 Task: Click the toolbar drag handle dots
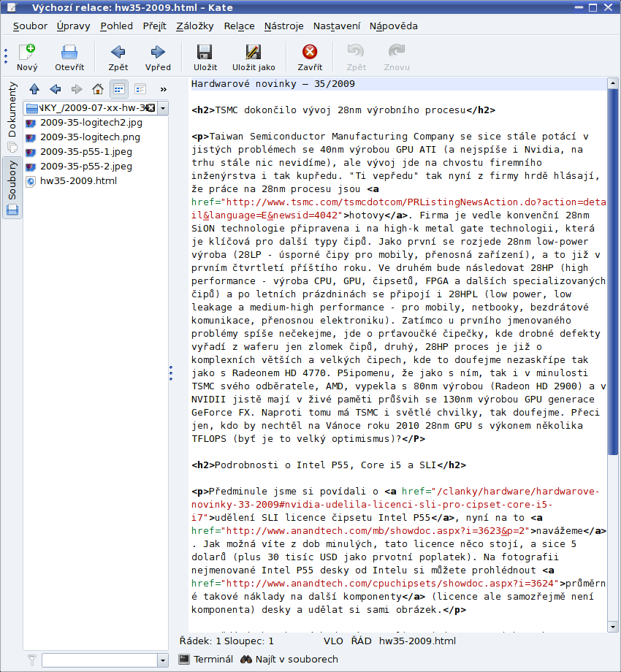(x=6, y=56)
